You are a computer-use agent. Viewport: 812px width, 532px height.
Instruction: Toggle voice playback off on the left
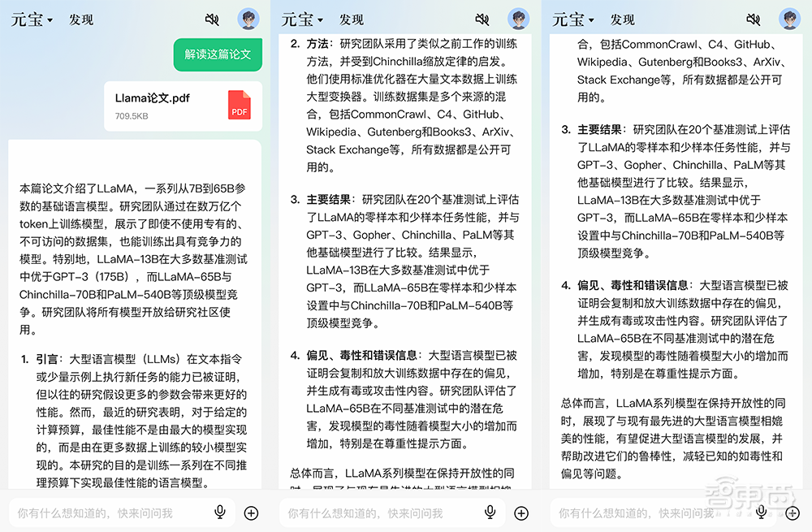[211, 19]
